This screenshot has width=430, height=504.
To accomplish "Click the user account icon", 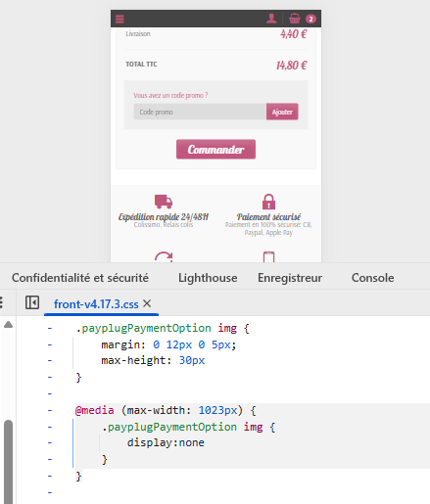I will tap(271, 19).
